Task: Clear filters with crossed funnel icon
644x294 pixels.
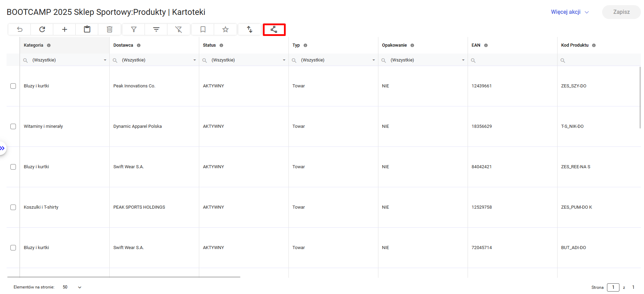Action: click(179, 29)
